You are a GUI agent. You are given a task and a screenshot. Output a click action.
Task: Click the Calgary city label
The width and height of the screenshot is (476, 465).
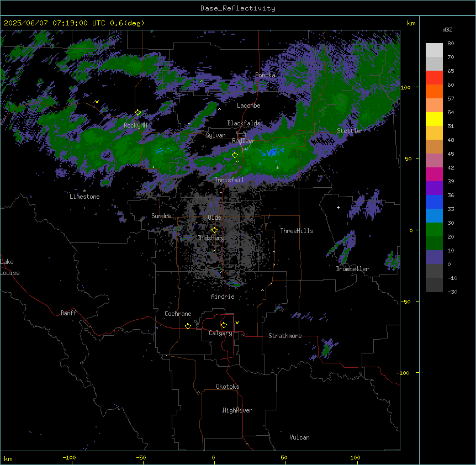(220, 333)
